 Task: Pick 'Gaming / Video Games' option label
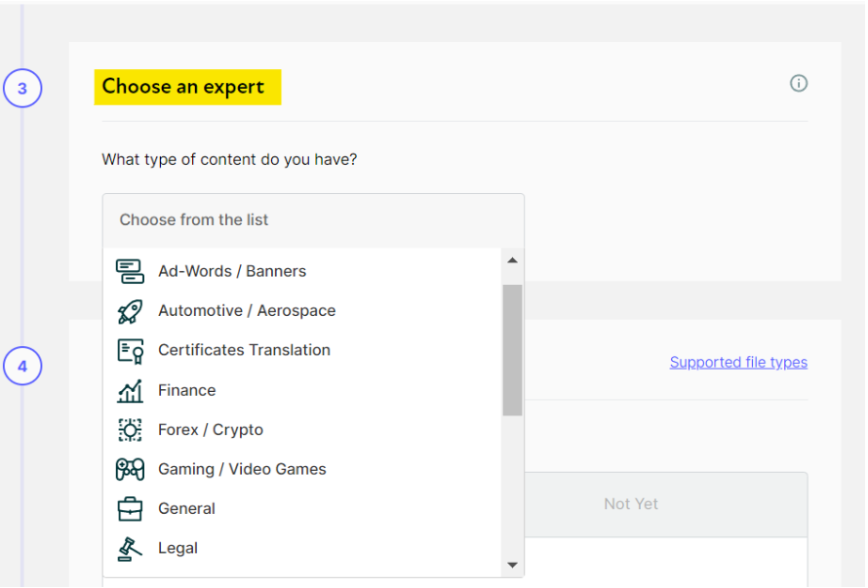click(x=242, y=469)
